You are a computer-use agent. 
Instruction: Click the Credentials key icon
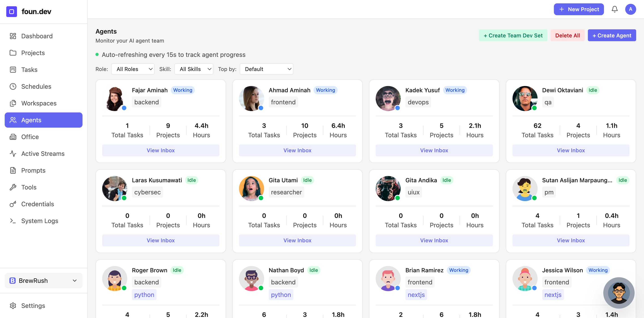point(13,204)
